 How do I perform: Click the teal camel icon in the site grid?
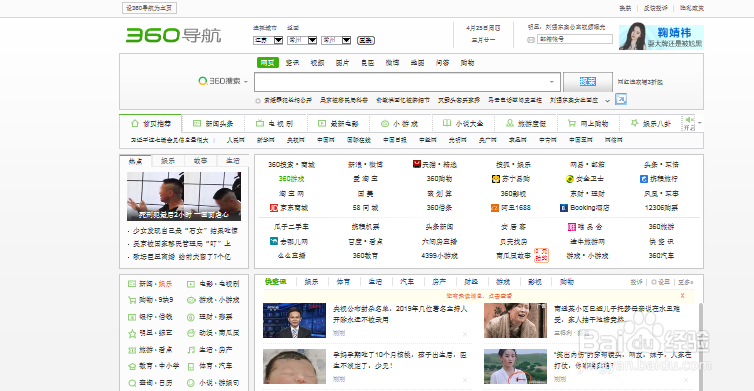274,241
